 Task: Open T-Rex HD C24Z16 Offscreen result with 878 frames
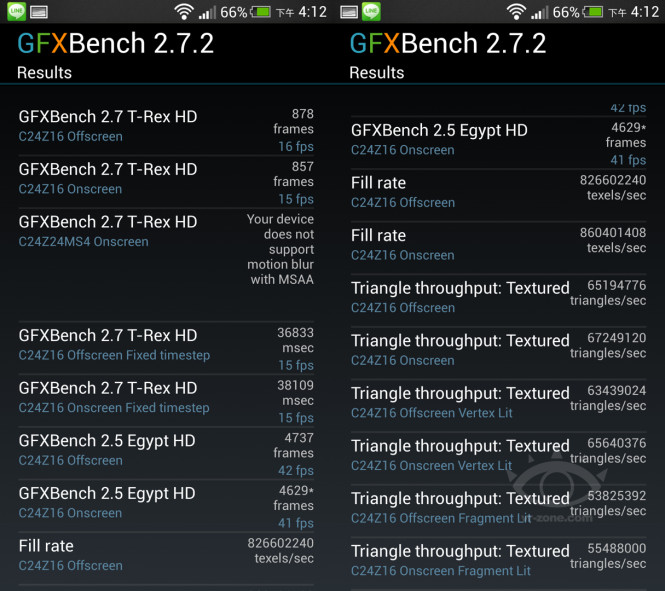(x=166, y=130)
